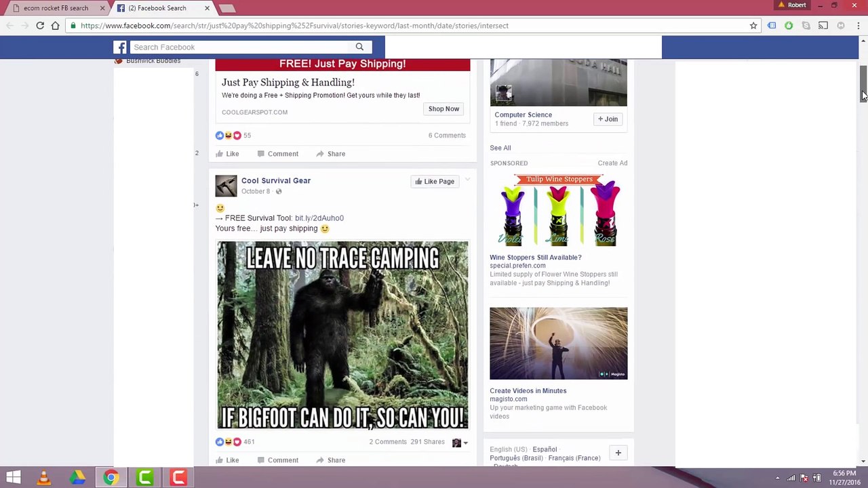View reaction icons on the 461-reaction post

point(228,442)
